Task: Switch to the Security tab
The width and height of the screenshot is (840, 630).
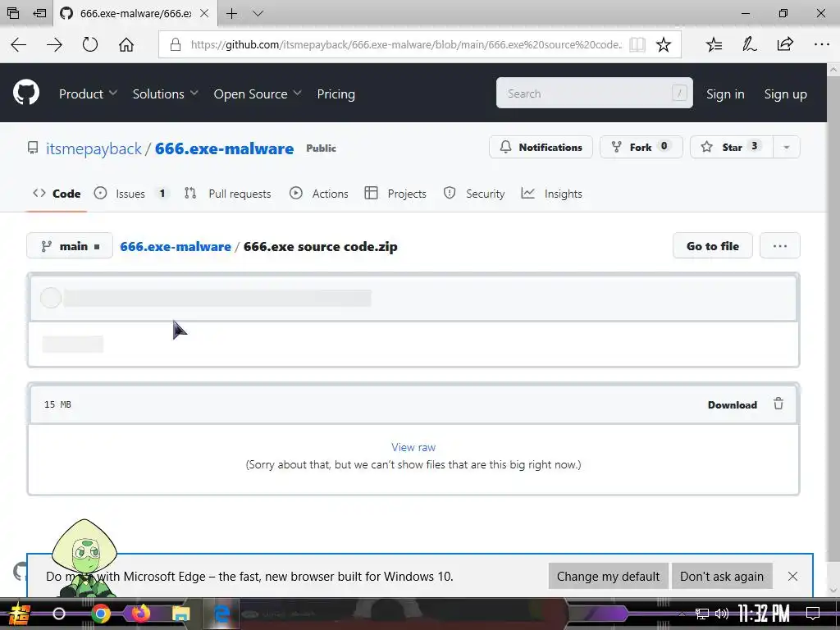Action: click(x=474, y=194)
